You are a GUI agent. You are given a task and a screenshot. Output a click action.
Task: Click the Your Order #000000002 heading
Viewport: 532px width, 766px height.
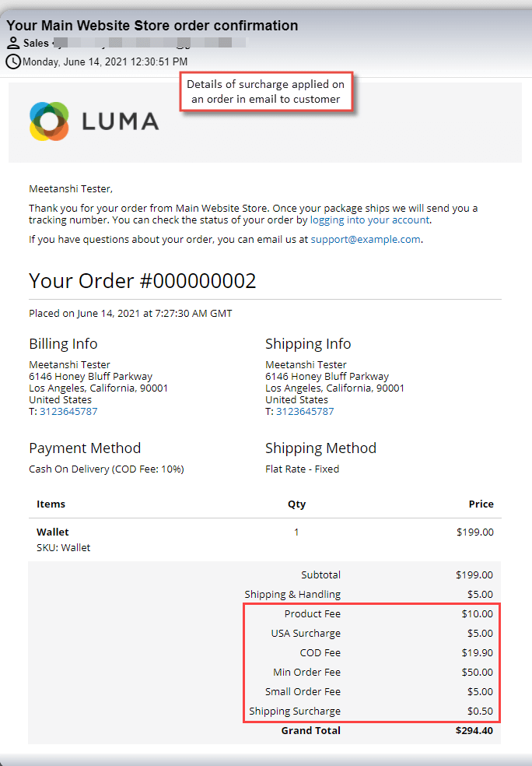(142, 281)
